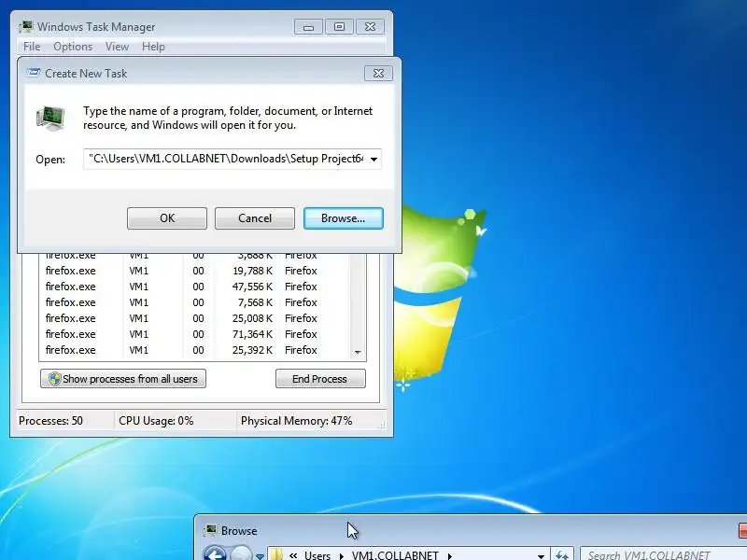Expand the arrow after Users in breadcrumb

[x=341, y=555]
